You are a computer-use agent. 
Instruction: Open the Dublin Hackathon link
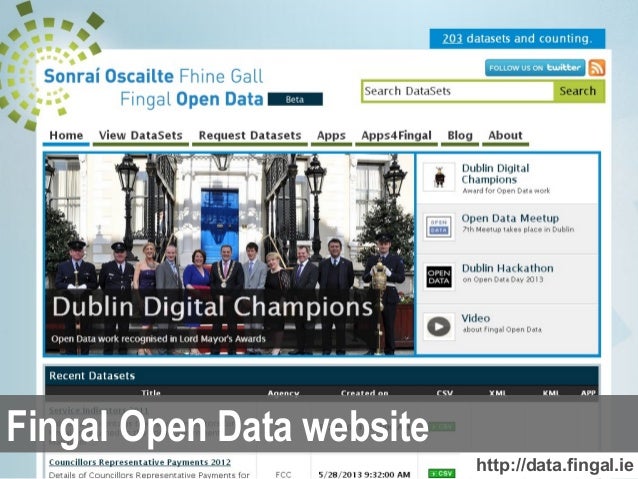point(507,268)
